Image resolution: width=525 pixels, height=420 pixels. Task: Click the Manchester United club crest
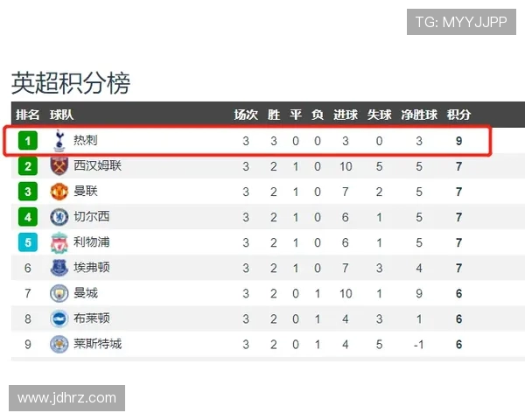(59, 191)
